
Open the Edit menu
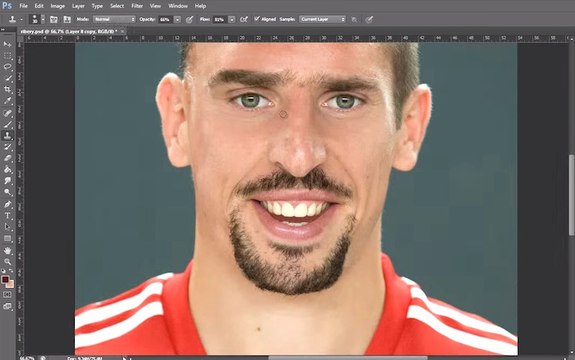pos(39,6)
